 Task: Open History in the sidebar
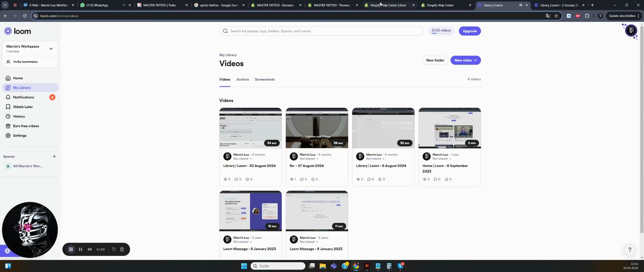pos(30,116)
